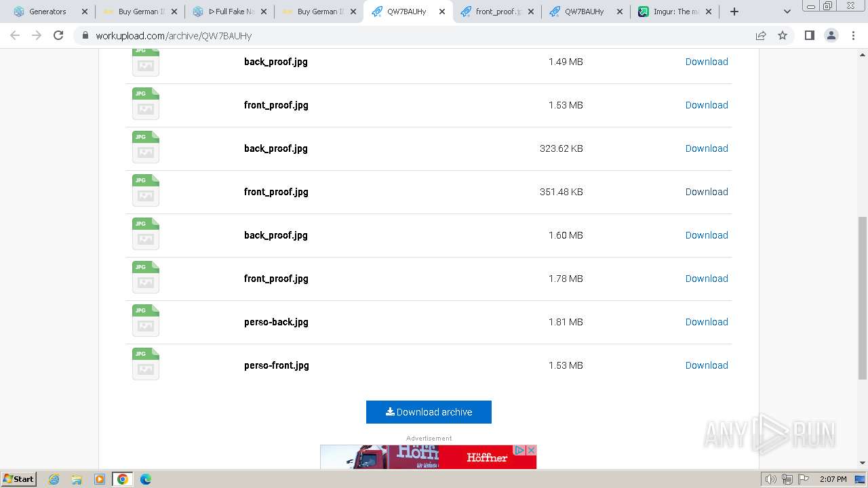The width and height of the screenshot is (868, 488).
Task: Switch to the front_proof.jpg tab
Action: click(x=497, y=12)
